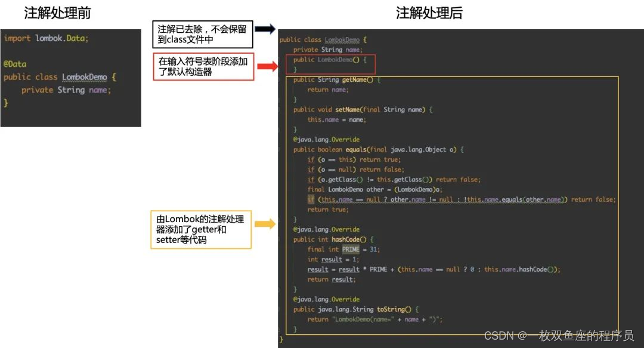Image resolution: width=644 pixels, height=348 pixels.
Task: Click the 'public String getName() {' line
Action: point(337,80)
